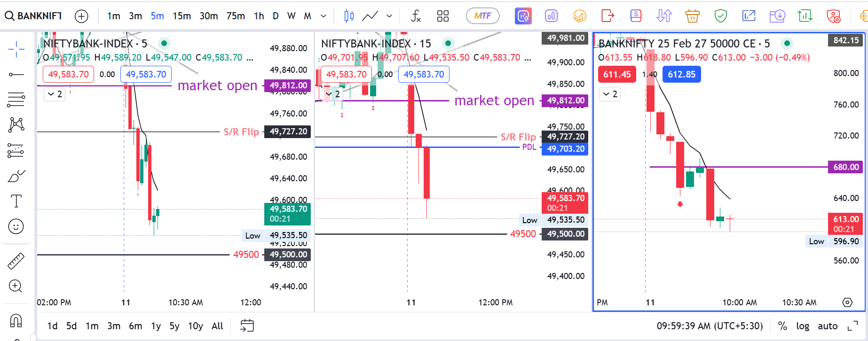Click the S scalper icon
Image resolution: width=868 pixels, height=341 pixels.
(636, 16)
